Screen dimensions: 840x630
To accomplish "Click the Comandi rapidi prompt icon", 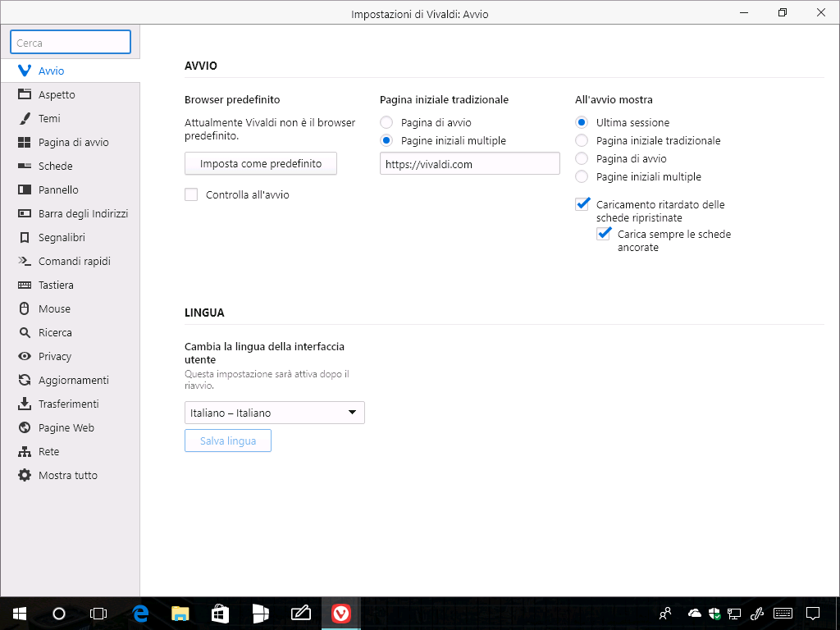I will [x=25, y=261].
